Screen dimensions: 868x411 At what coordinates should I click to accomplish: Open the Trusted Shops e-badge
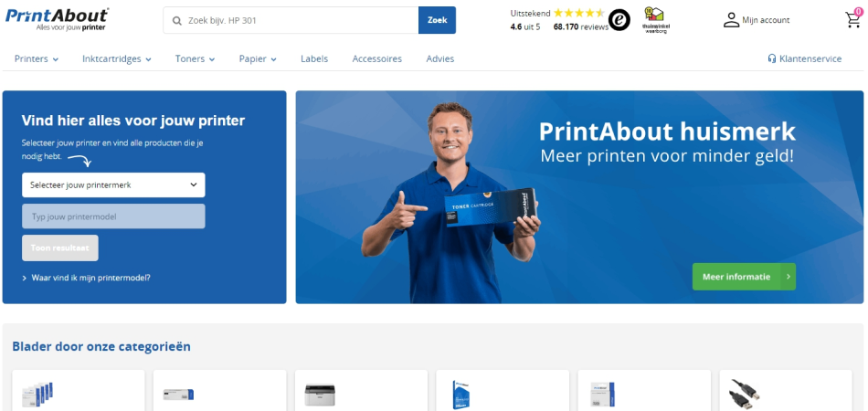click(619, 20)
